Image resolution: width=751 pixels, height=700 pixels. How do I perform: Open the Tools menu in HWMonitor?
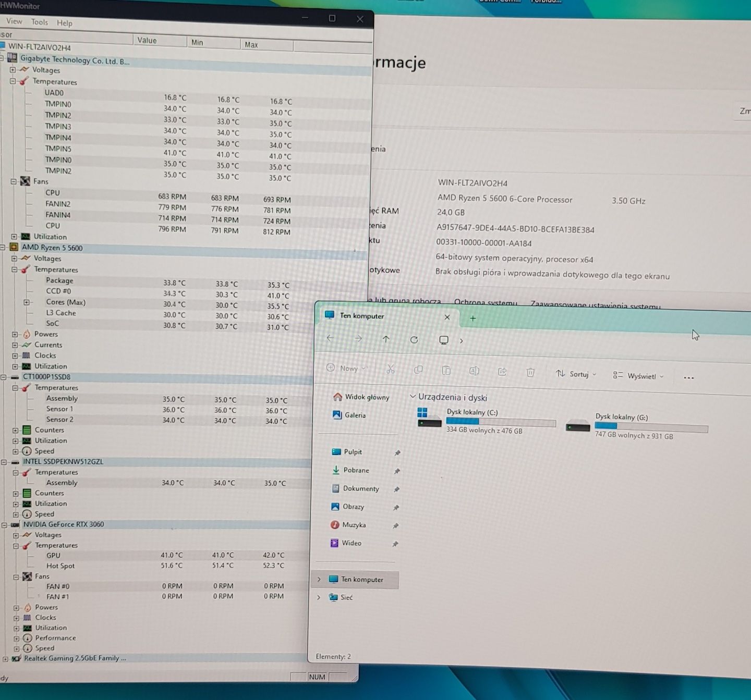40,22
